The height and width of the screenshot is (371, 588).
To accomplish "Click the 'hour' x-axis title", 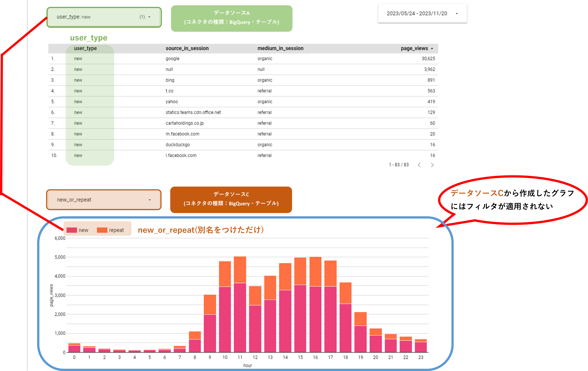I will tap(247, 365).
